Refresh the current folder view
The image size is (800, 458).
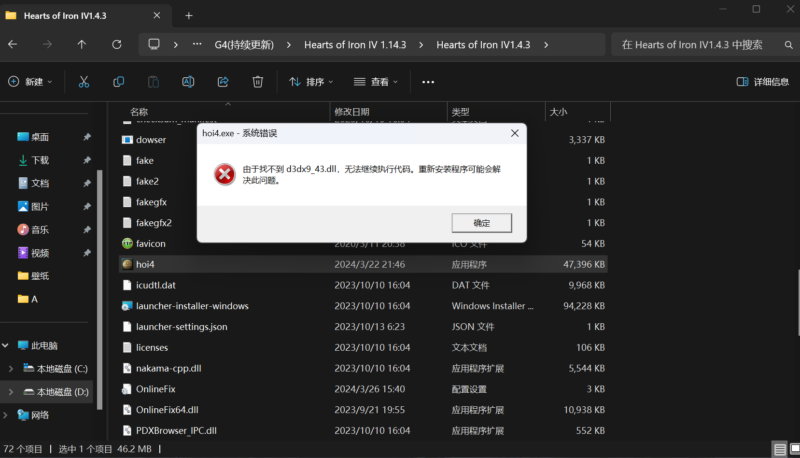(117, 45)
